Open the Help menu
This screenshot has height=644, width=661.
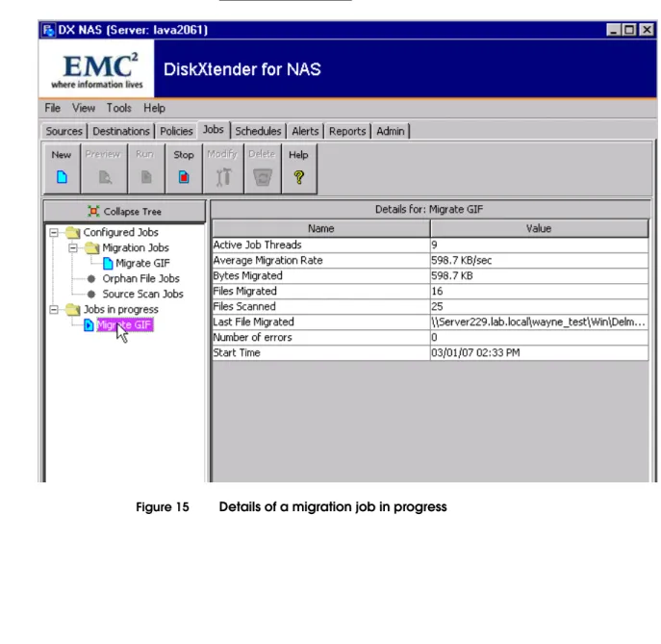(x=154, y=108)
